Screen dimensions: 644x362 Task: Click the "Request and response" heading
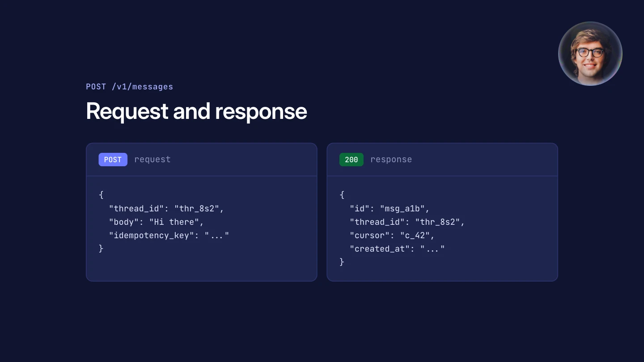[x=196, y=111]
